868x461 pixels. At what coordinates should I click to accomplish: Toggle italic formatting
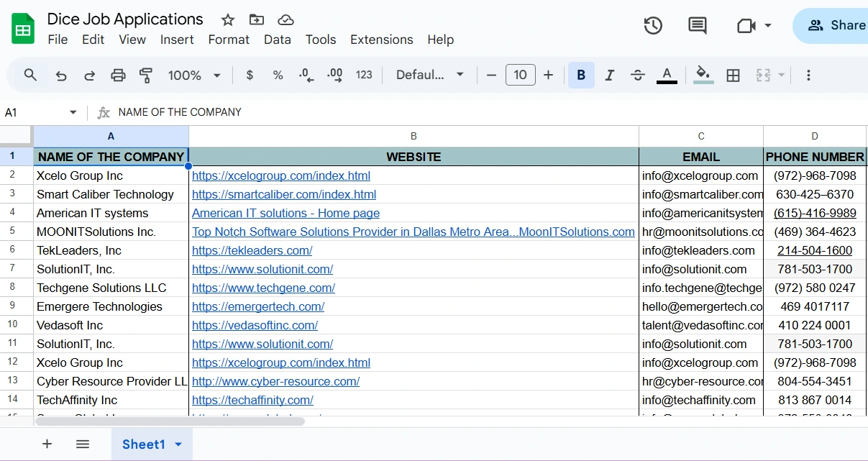pos(610,75)
